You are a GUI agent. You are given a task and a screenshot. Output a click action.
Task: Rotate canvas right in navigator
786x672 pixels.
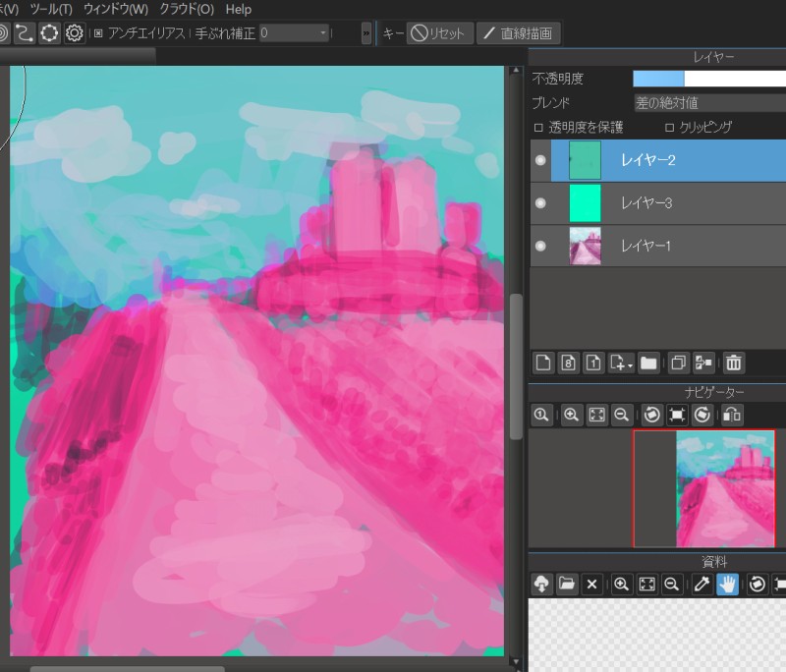click(702, 415)
